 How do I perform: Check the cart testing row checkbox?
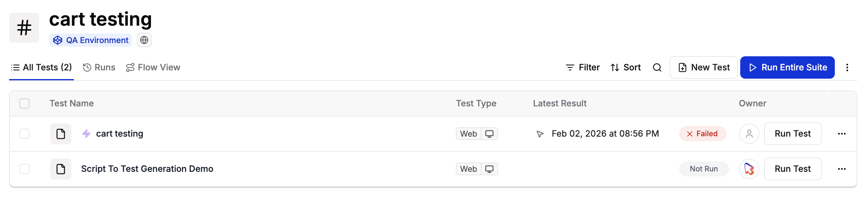point(24,134)
